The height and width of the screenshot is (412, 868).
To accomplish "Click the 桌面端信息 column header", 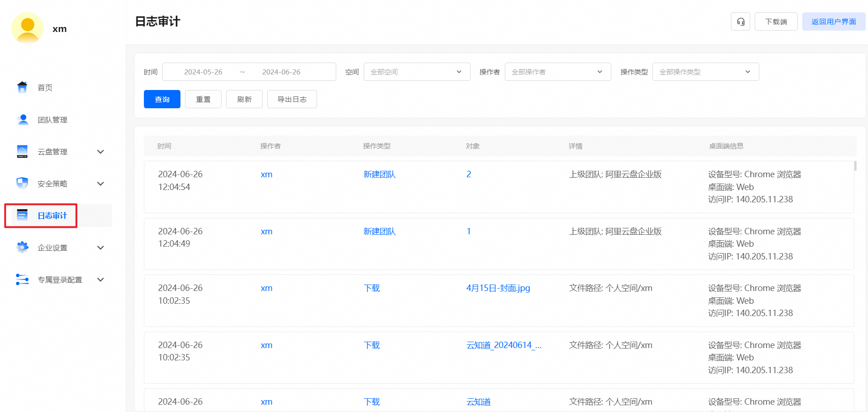I will tap(726, 146).
